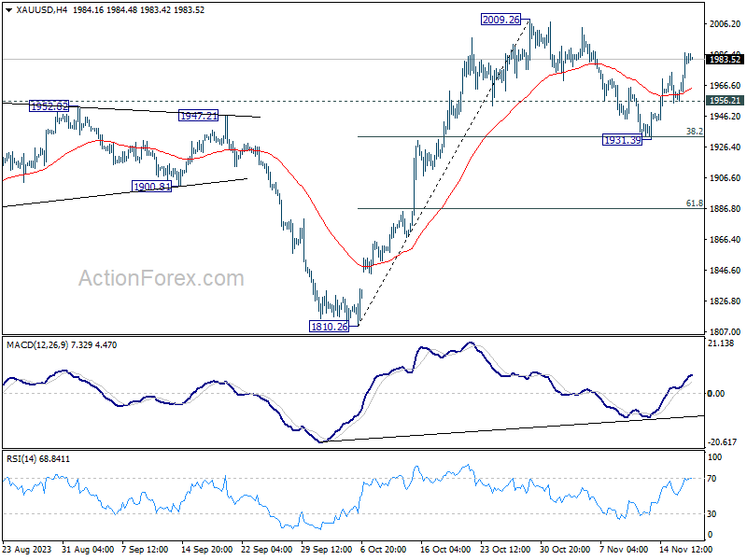747x560 pixels.
Task: Open the chart dropdown arrow beside XAUUSD,H4
Action: [9, 10]
